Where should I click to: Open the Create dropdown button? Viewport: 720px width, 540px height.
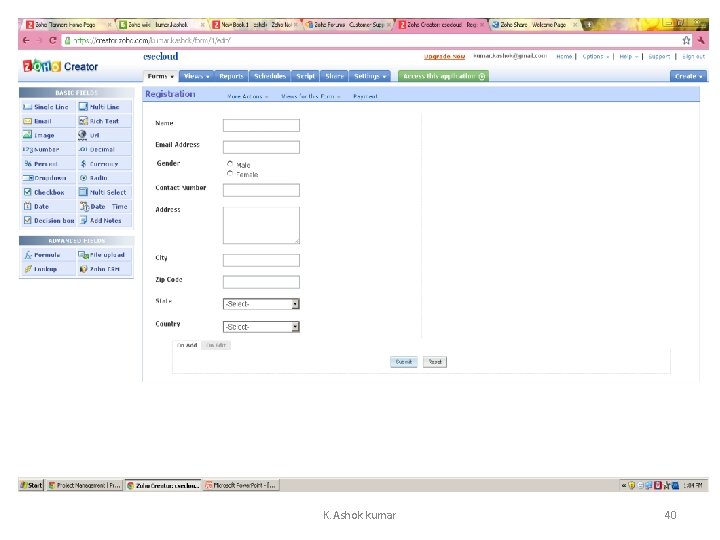[x=688, y=76]
